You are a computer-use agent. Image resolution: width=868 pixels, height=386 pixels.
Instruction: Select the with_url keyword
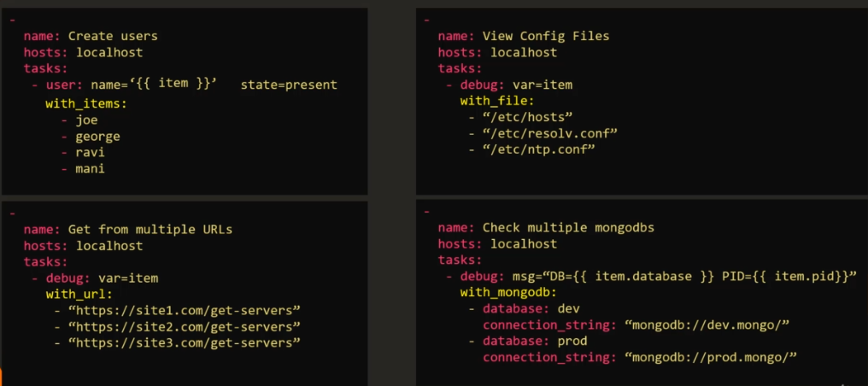tap(79, 295)
